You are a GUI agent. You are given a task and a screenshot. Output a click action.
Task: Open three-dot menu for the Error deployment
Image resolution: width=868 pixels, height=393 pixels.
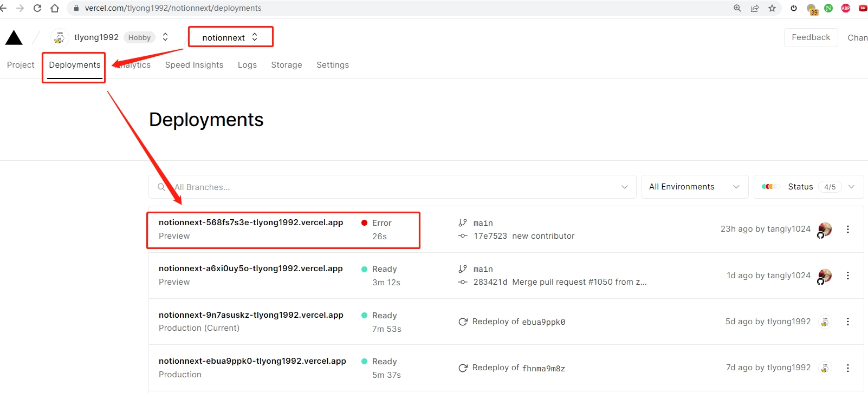coord(848,230)
